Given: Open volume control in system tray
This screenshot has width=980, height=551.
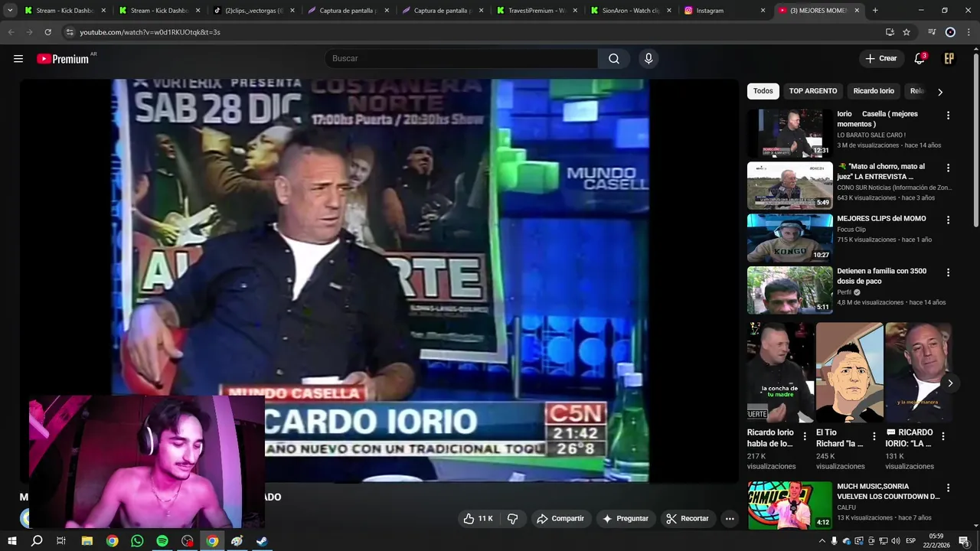Looking at the screenshot, I should coord(895,541).
